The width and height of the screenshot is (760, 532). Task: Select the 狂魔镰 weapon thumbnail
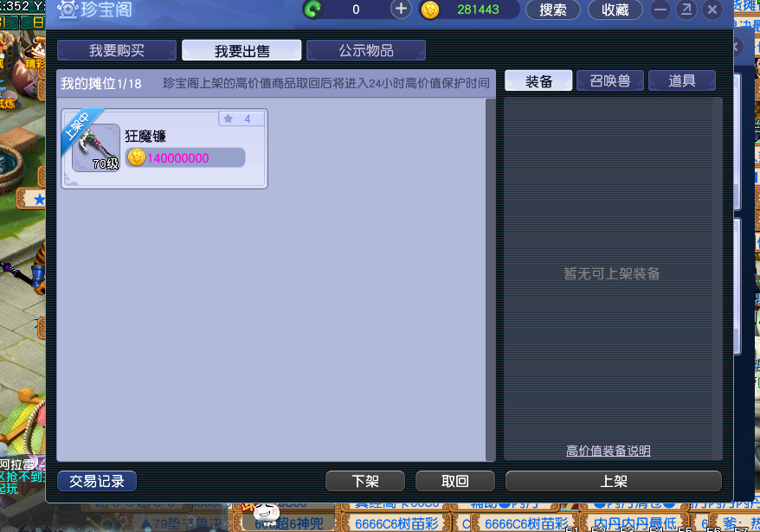click(x=96, y=148)
